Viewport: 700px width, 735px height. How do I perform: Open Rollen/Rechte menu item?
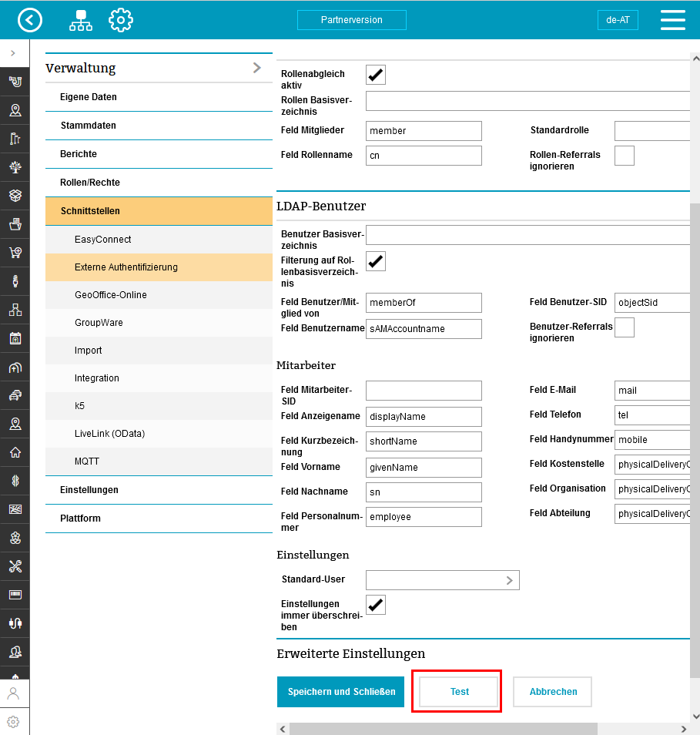[x=159, y=183]
